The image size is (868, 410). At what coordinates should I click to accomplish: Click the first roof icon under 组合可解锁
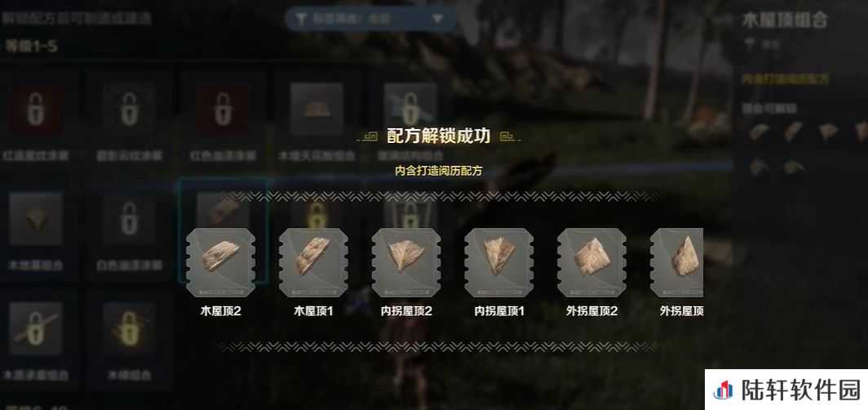pyautogui.click(x=759, y=131)
